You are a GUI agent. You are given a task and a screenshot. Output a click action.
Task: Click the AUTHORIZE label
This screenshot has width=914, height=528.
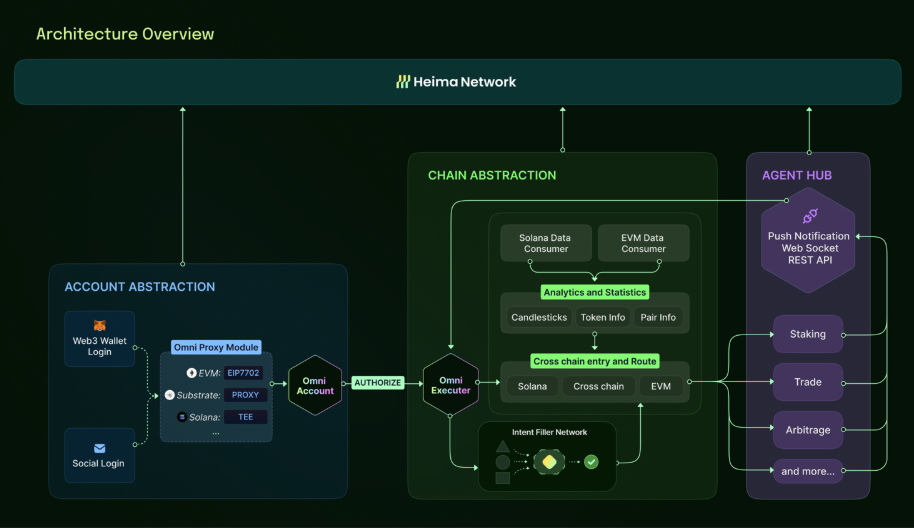377,382
